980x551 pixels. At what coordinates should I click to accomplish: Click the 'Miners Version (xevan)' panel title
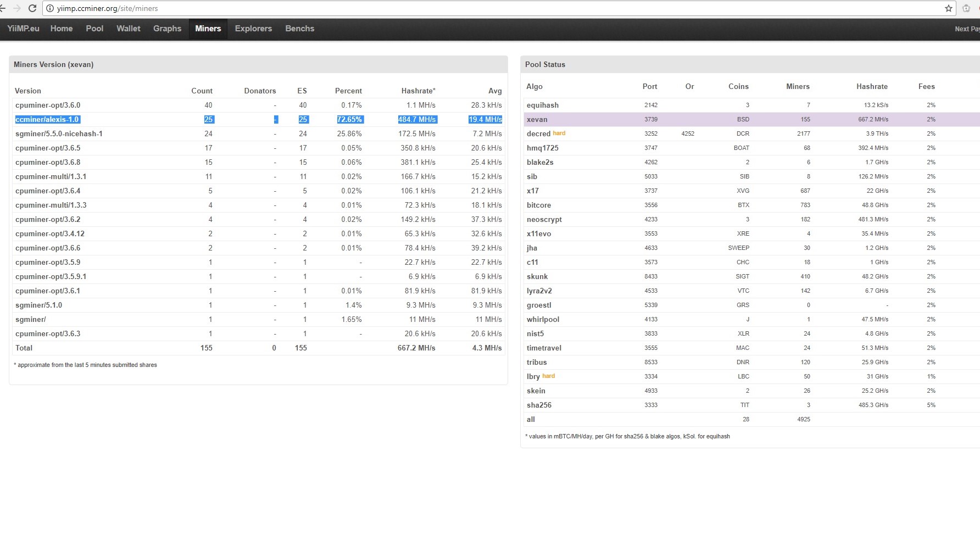[53, 64]
